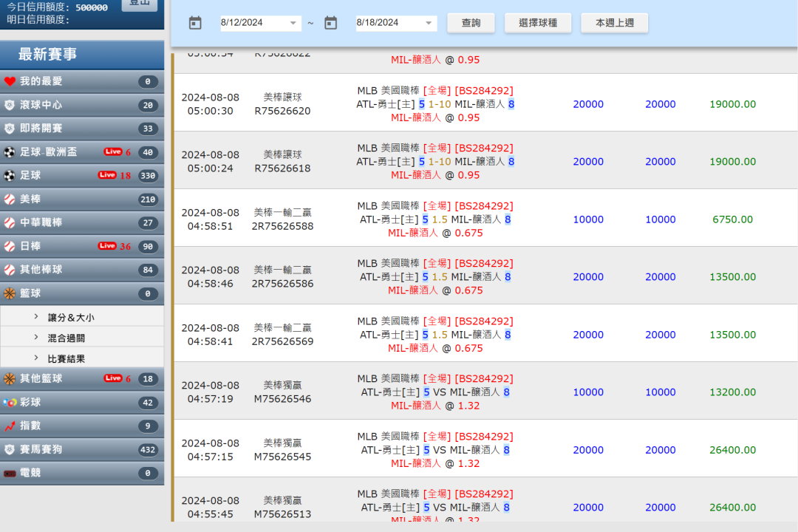Click the baseball icon next to 美棒
This screenshot has height=532, width=798.
coord(10,199)
